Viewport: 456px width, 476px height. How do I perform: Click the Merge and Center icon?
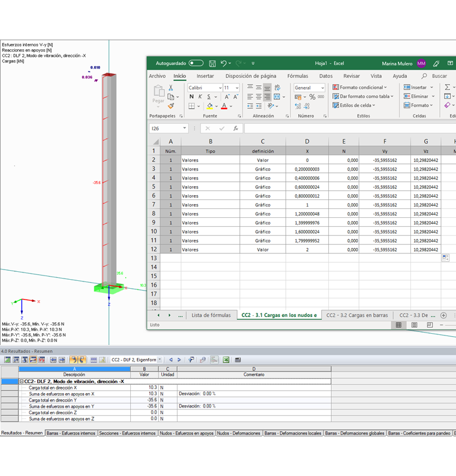[x=277, y=97]
